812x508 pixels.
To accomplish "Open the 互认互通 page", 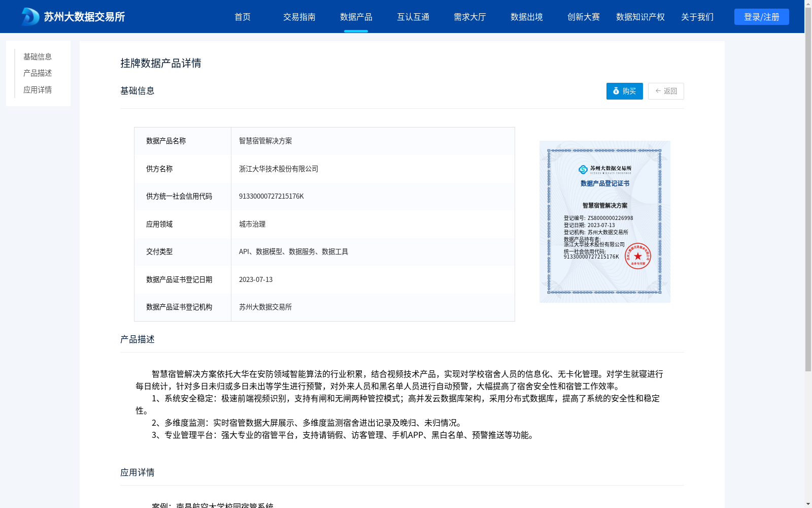I will 413,17.
